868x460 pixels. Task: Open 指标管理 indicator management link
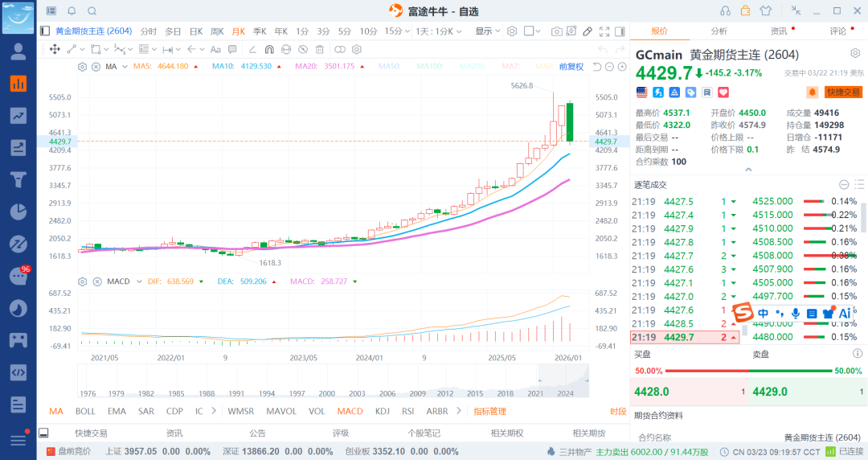(489, 411)
